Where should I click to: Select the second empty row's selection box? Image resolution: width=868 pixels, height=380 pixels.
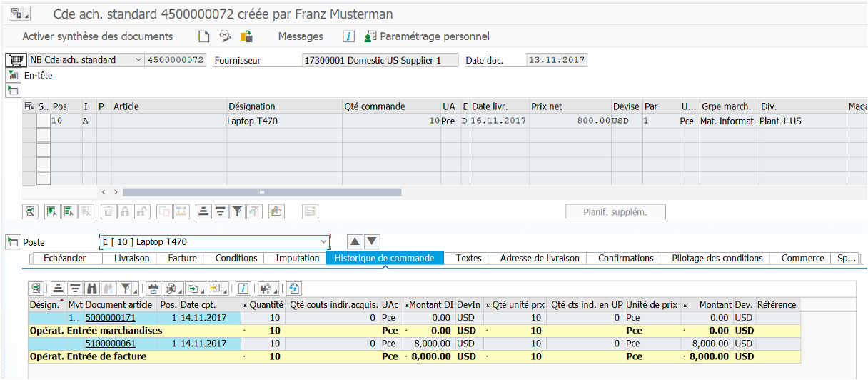pyautogui.click(x=43, y=150)
